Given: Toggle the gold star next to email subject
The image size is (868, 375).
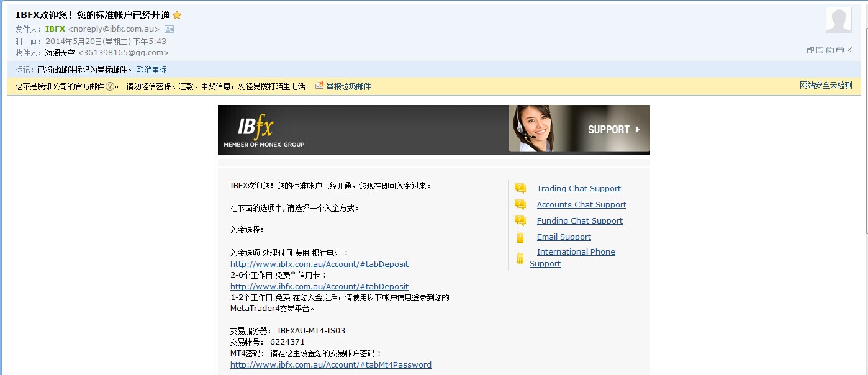Looking at the screenshot, I should click(177, 16).
